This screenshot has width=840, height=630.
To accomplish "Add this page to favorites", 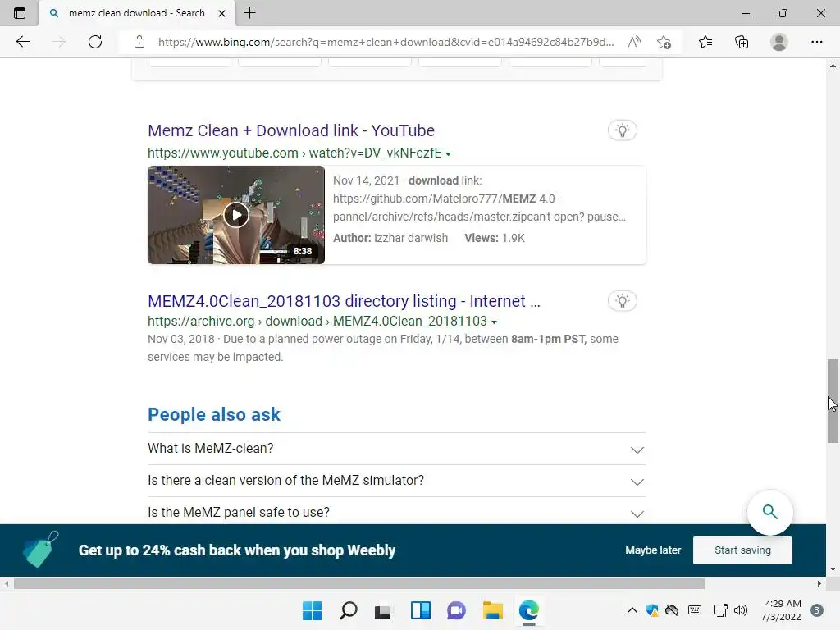I will point(664,42).
